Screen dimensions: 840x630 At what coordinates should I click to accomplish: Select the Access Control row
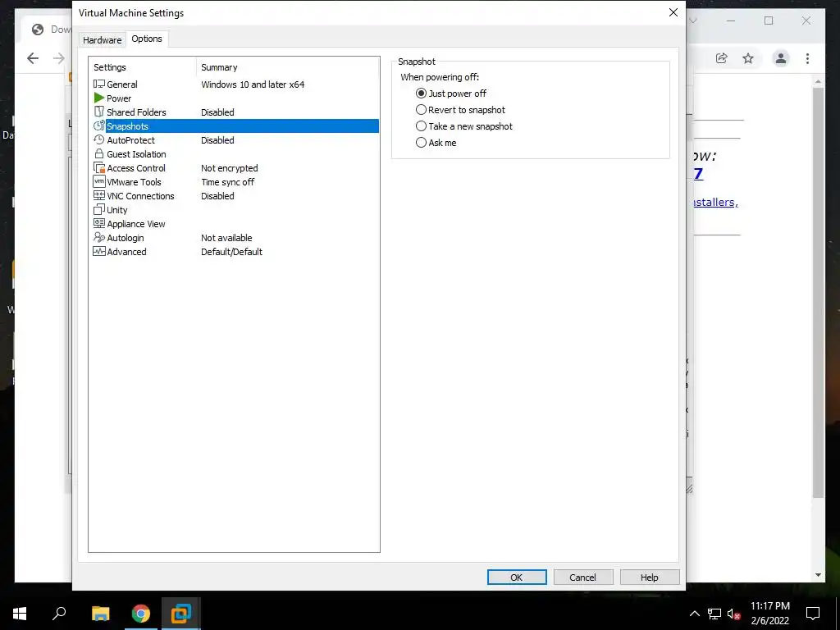235,167
